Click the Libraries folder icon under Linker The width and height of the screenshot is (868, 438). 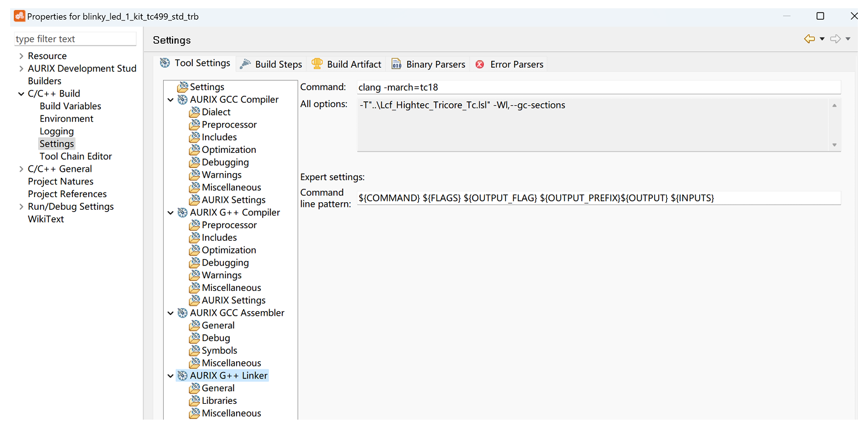pos(195,401)
